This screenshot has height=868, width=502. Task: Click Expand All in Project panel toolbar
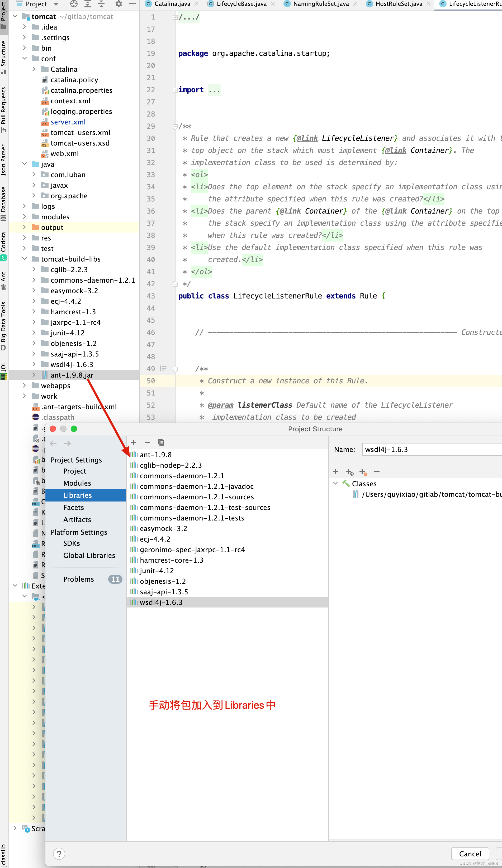(x=88, y=4)
